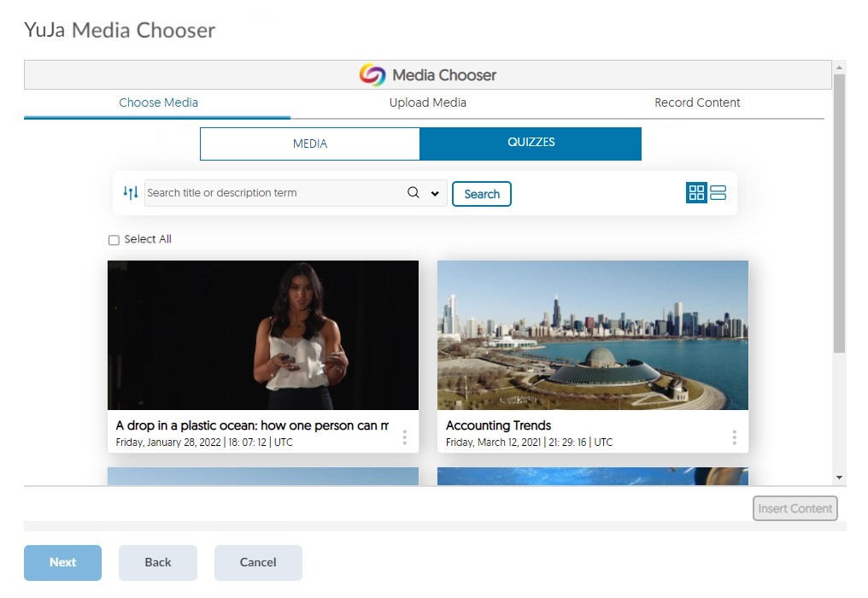Image resolution: width=868 pixels, height=598 pixels.
Task: Expand the search options dropdown arrow
Action: 435,194
